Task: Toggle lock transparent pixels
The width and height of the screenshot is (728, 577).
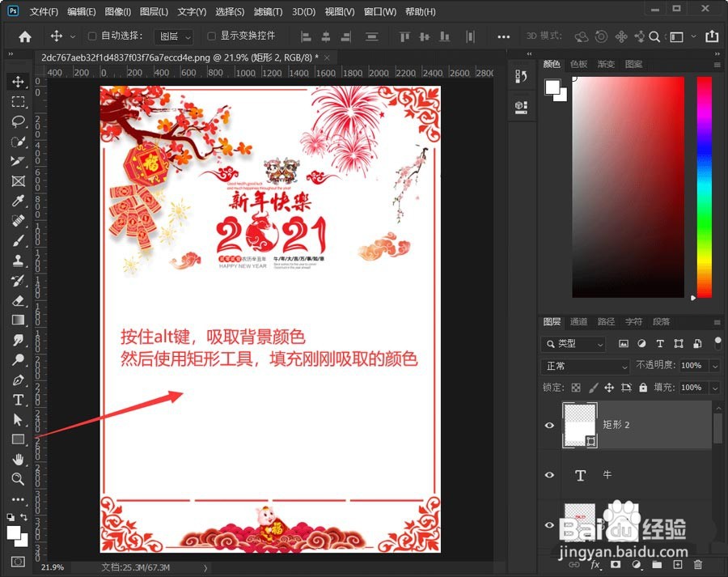Action: [576, 388]
